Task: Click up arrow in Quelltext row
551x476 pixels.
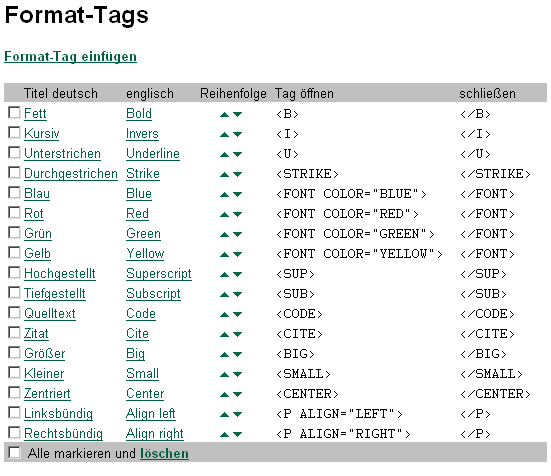Action: pos(224,315)
